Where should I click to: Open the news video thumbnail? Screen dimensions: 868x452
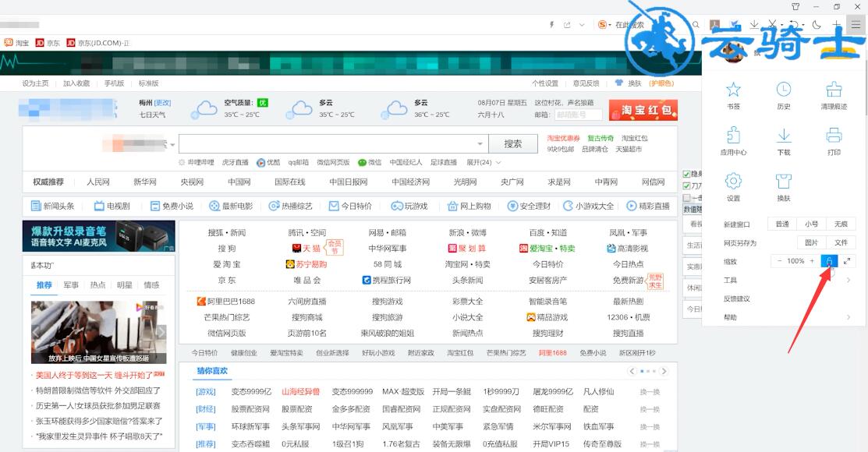98,332
